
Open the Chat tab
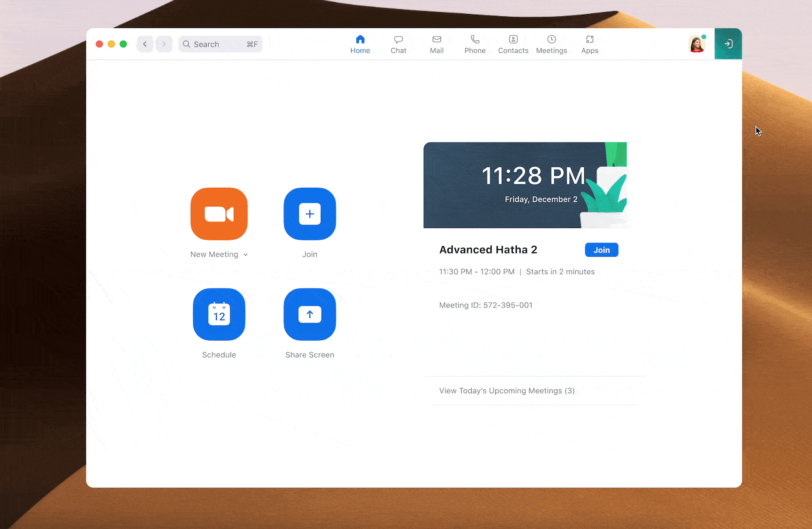tap(398, 44)
